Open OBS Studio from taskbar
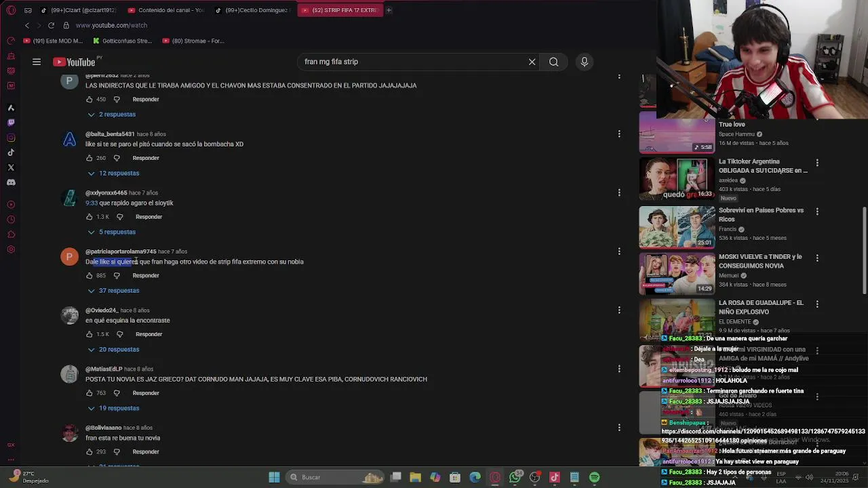Screen dimensions: 868x488 point(535,477)
